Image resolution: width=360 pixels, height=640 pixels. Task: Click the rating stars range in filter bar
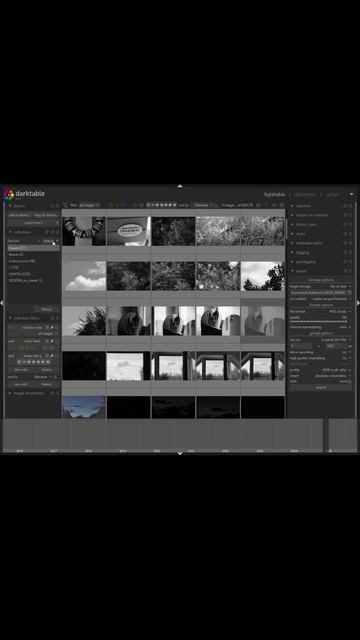[162, 205]
